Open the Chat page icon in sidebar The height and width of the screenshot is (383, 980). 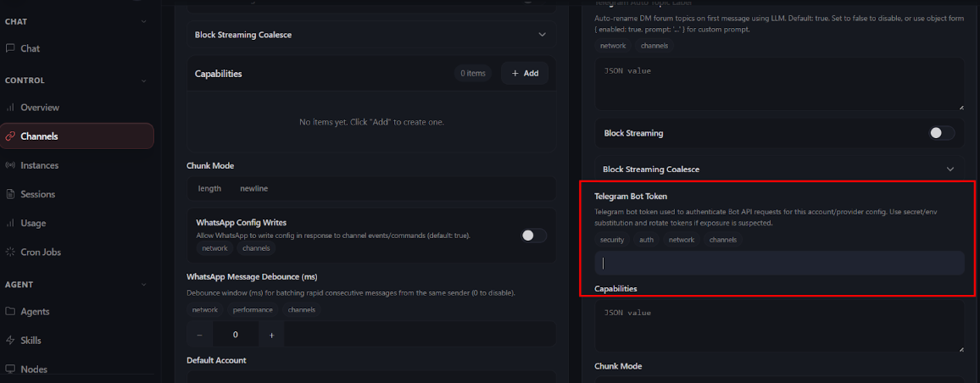pyautogui.click(x=10, y=49)
